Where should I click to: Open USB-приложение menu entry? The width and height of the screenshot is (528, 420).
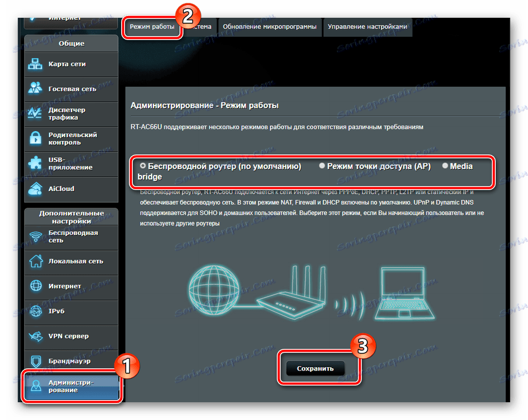(x=71, y=164)
